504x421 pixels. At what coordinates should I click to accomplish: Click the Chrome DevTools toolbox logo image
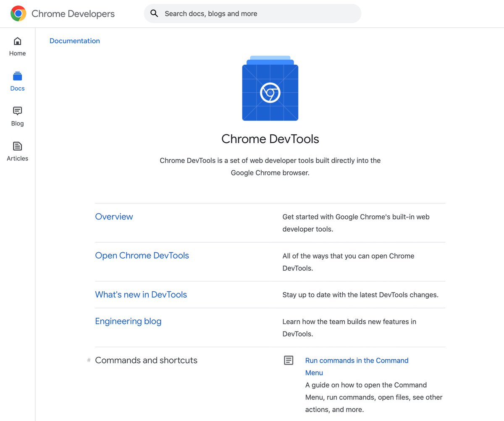pyautogui.click(x=270, y=88)
